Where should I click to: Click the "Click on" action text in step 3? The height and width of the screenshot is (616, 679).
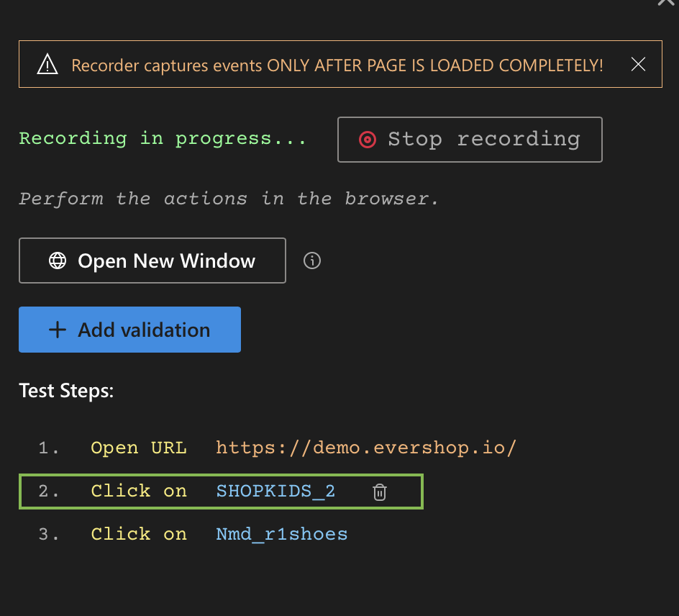point(138,534)
